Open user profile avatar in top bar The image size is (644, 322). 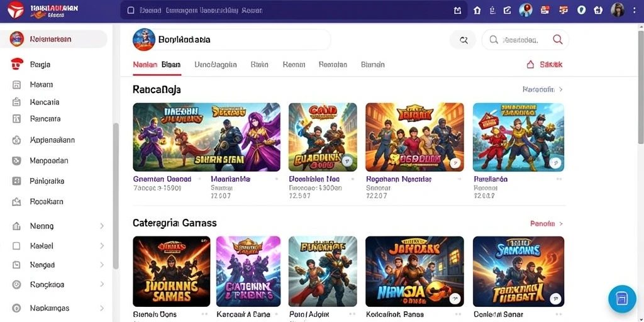618,10
